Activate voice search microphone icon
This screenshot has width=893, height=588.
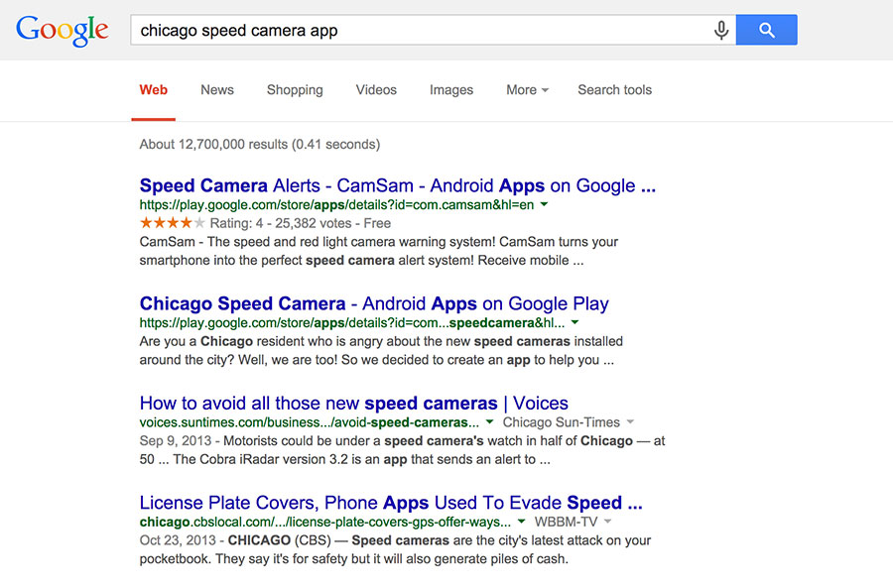click(x=721, y=30)
